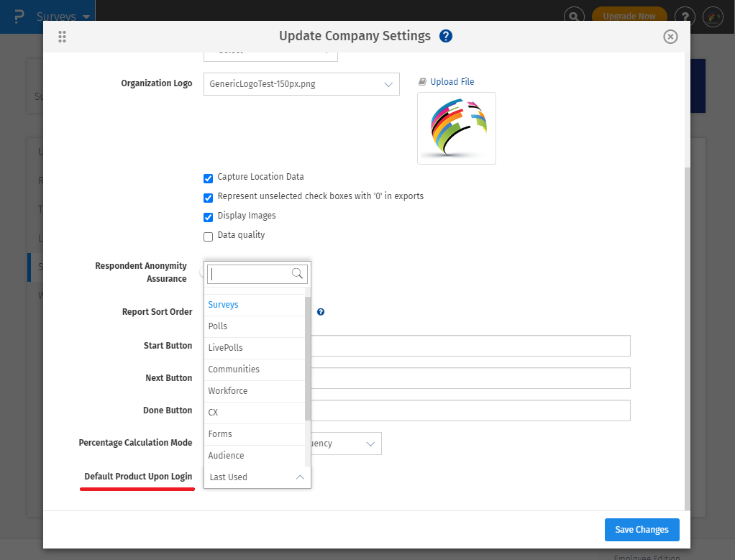Close the Update Company Settings dialog
This screenshot has height=560, width=735.
click(x=670, y=37)
